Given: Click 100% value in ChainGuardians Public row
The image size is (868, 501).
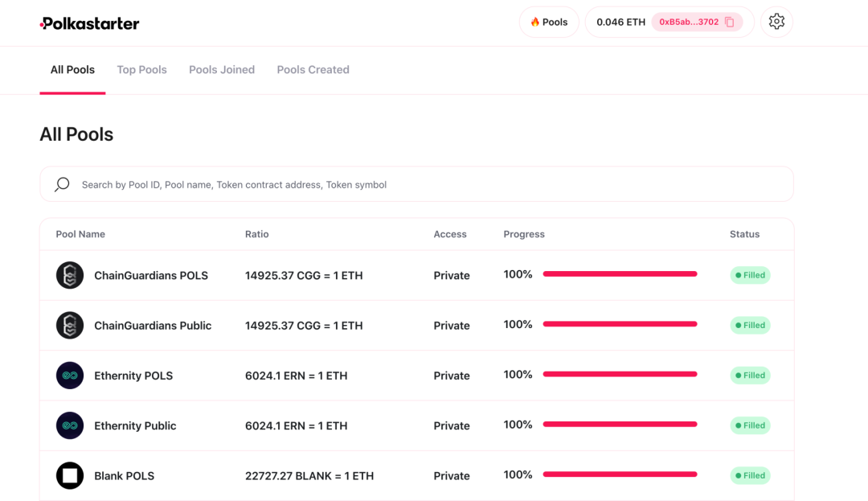Looking at the screenshot, I should pos(518,324).
